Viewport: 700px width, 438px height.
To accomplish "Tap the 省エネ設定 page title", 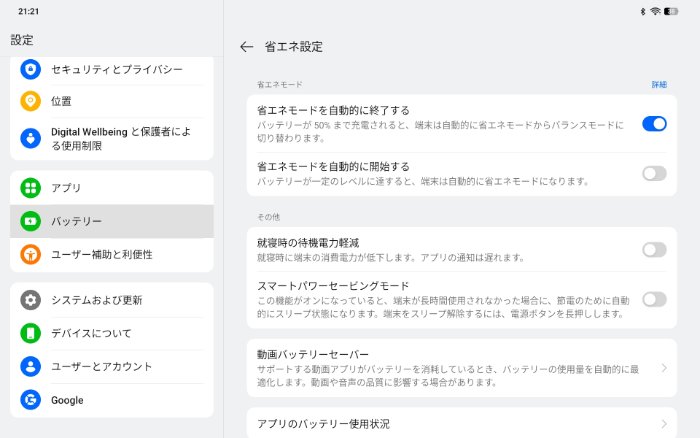I will point(293,47).
